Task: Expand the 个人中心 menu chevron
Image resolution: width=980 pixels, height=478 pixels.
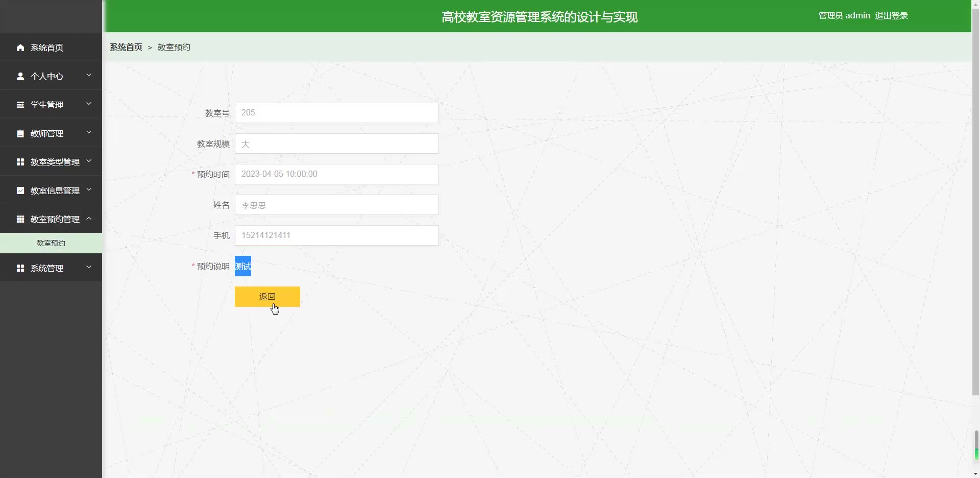Action: point(89,75)
